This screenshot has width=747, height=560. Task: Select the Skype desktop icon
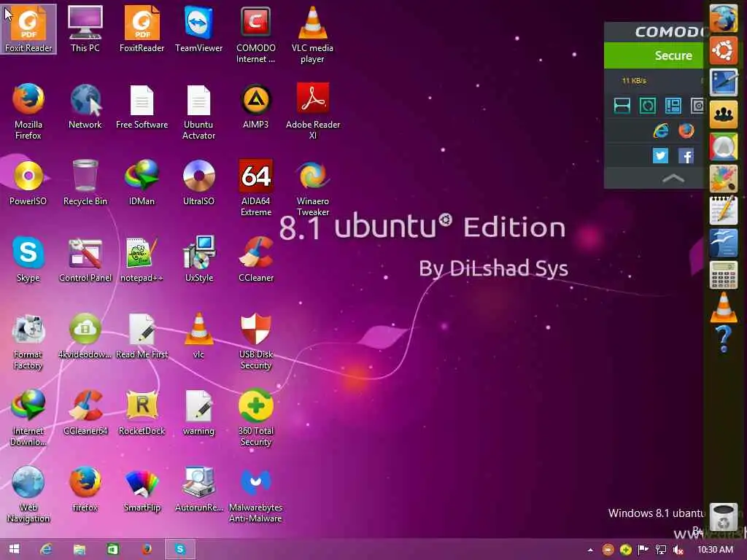[x=28, y=259]
